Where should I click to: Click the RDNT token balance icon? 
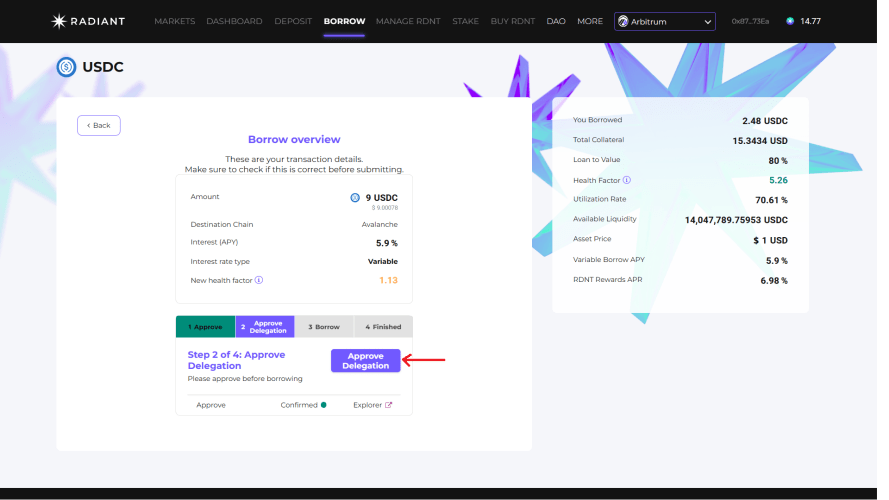click(790, 22)
